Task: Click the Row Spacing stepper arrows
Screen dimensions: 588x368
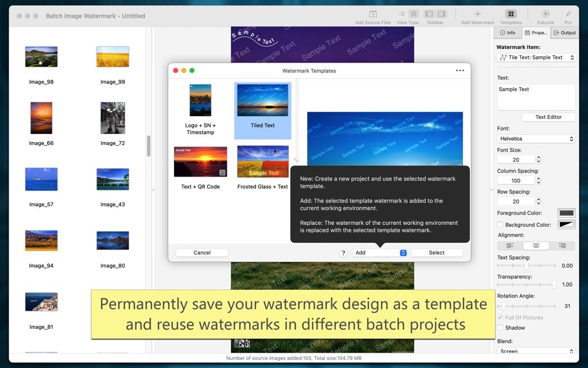Action: click(539, 201)
